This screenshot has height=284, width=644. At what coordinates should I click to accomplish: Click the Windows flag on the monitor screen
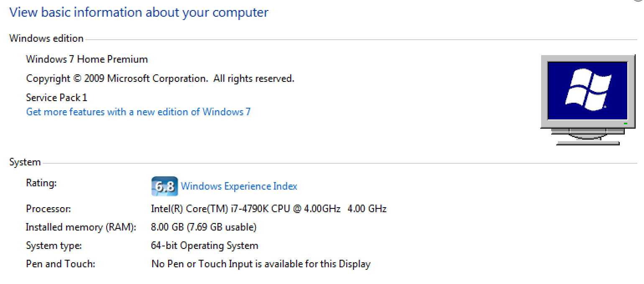(x=588, y=90)
